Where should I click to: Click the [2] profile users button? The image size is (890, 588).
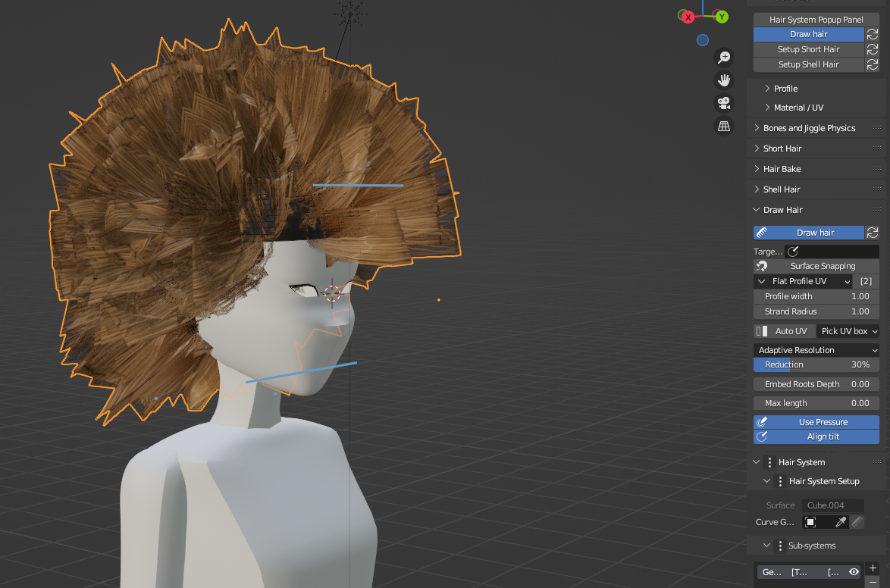866,282
